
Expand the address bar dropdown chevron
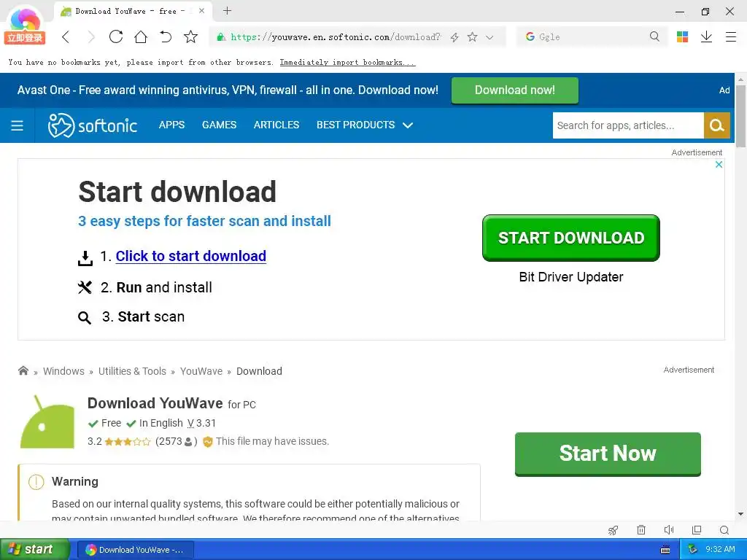(x=489, y=37)
